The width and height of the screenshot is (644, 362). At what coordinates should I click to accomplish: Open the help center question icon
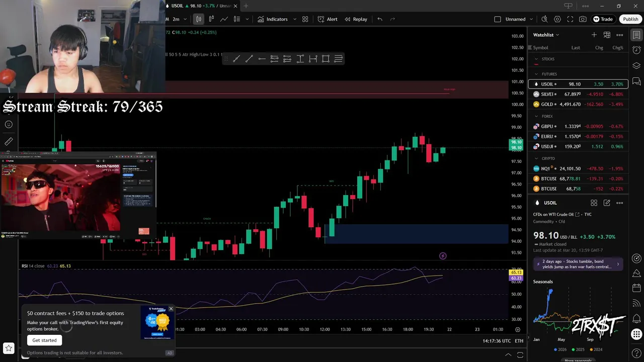636,353
